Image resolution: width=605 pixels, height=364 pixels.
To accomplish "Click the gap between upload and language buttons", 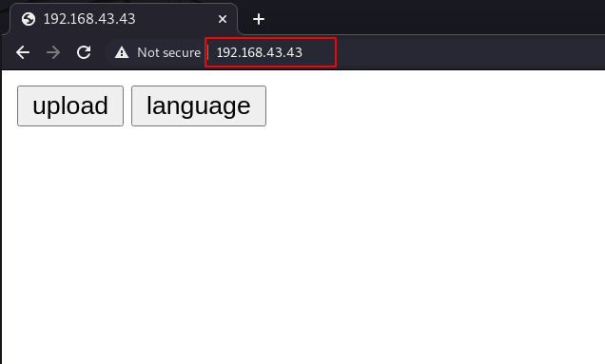I will (127, 106).
